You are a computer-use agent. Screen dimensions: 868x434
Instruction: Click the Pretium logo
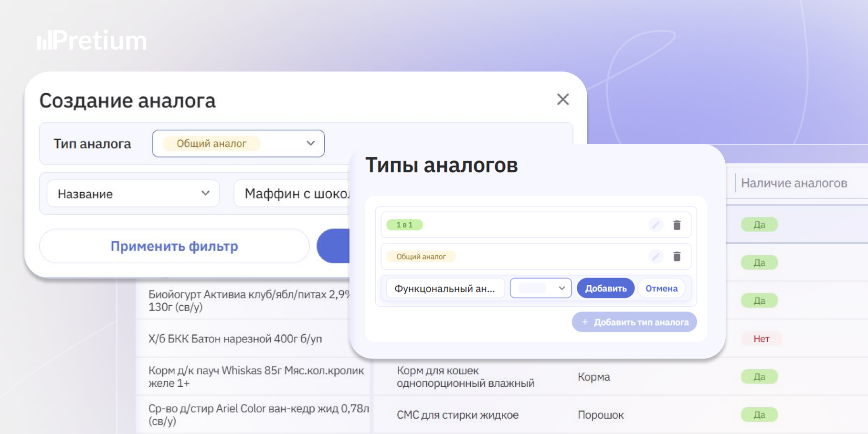92,41
